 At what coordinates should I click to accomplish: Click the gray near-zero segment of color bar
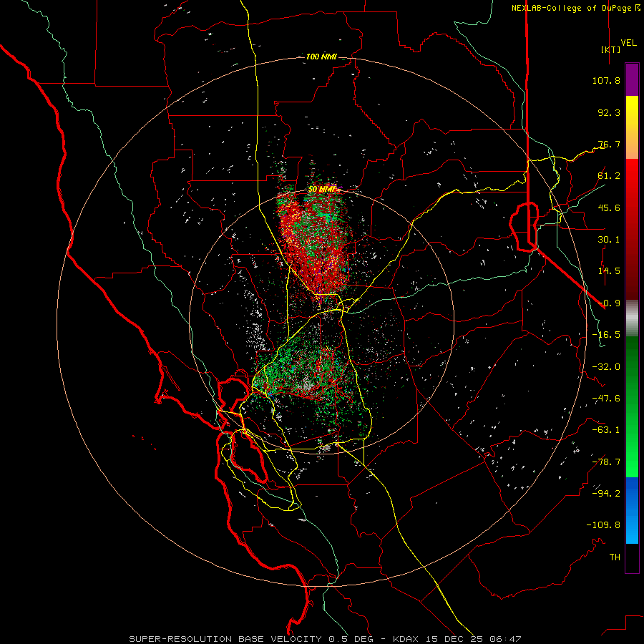(632, 318)
